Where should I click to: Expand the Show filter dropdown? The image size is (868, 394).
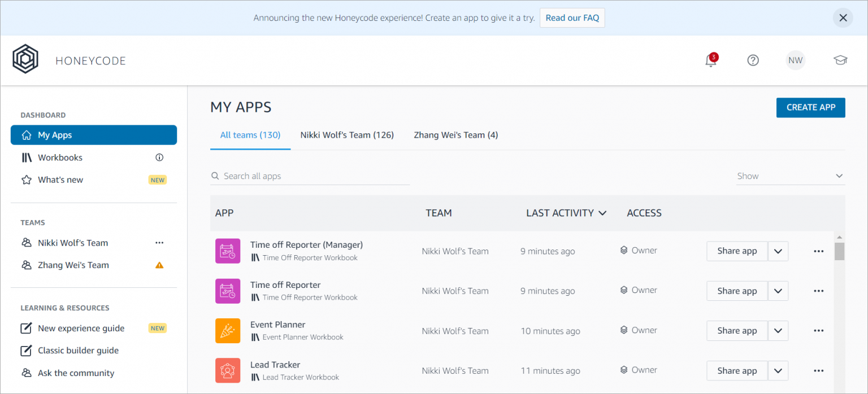[x=790, y=176]
